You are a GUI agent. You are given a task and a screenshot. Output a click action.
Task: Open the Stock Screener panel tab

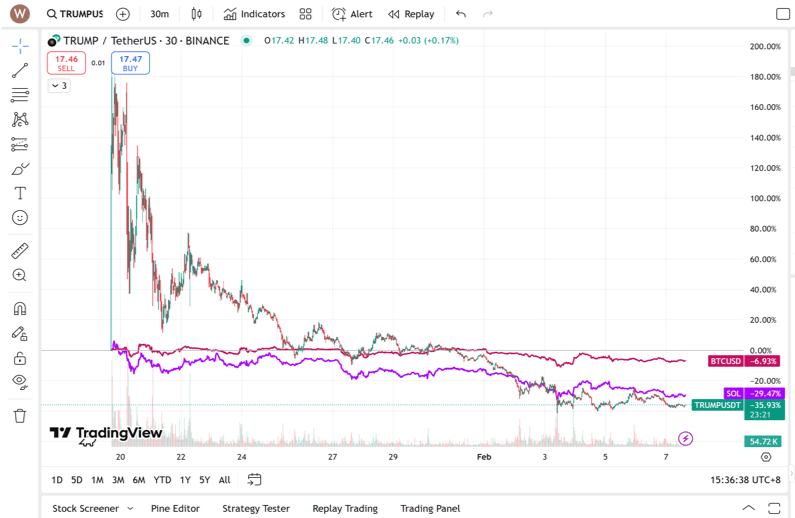[x=85, y=508]
